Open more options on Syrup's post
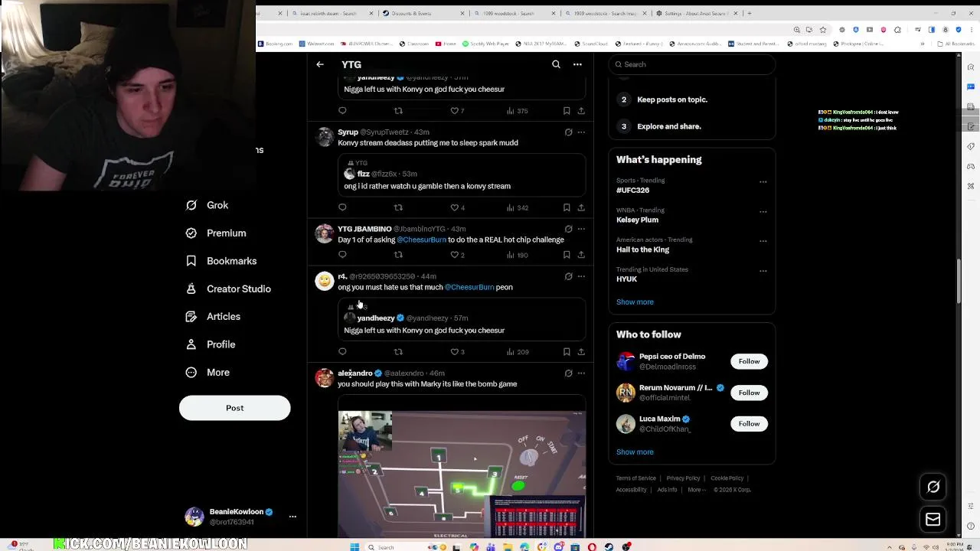Screen dimensions: 980x551 581,132
